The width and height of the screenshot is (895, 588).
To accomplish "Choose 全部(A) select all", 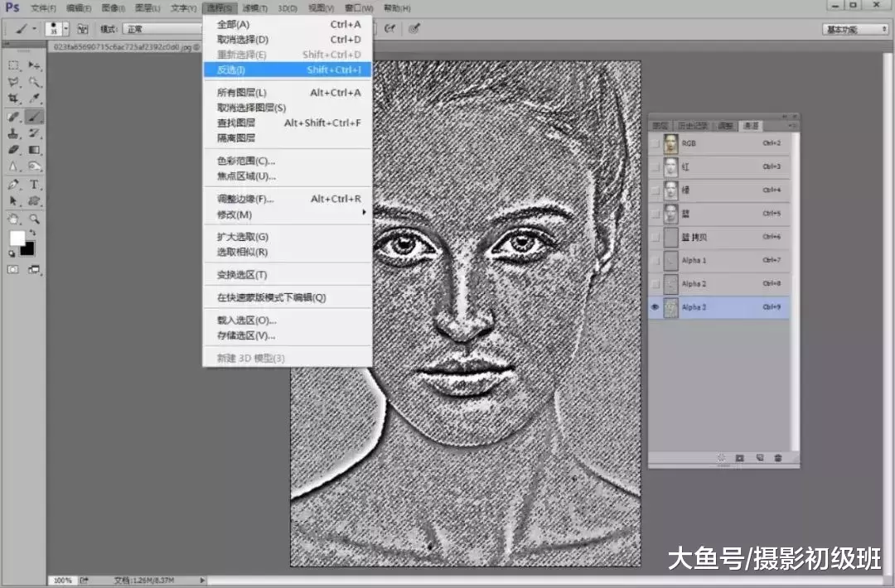I will click(x=287, y=25).
